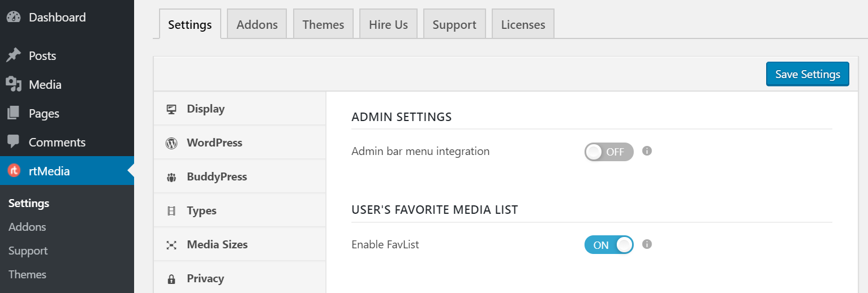Viewport: 868px width, 293px height.
Task: Go to the Support tab
Action: point(454,24)
